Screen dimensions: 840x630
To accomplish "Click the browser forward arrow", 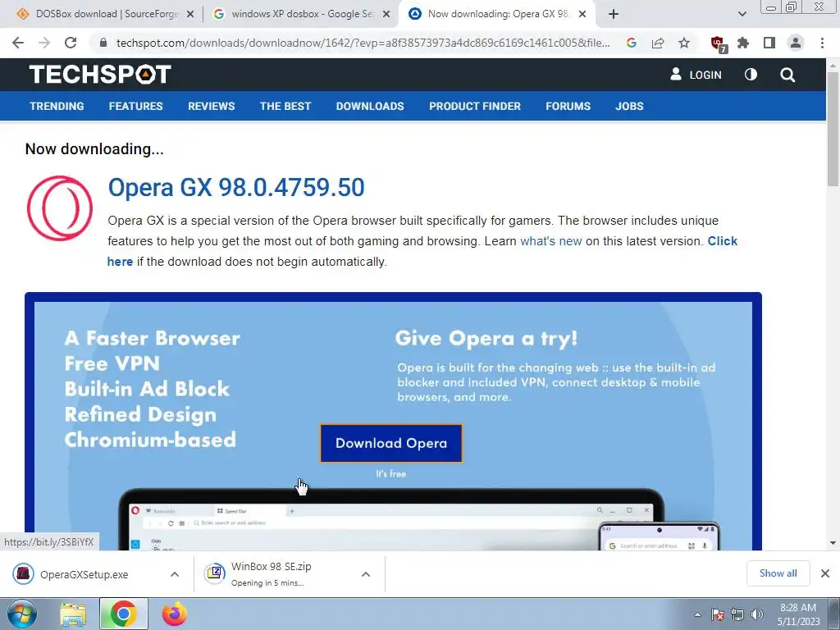I will (44, 43).
